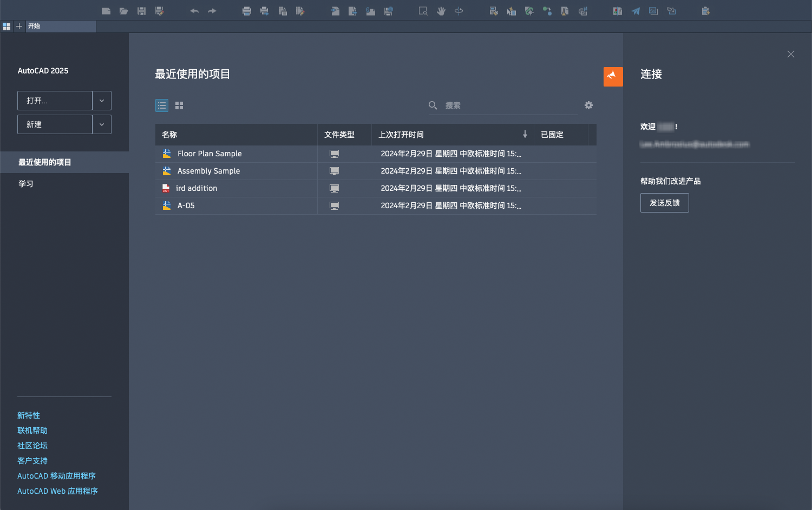Click the Count hash-symbol toolbar icon
This screenshot has width=812, height=510.
pos(583,11)
